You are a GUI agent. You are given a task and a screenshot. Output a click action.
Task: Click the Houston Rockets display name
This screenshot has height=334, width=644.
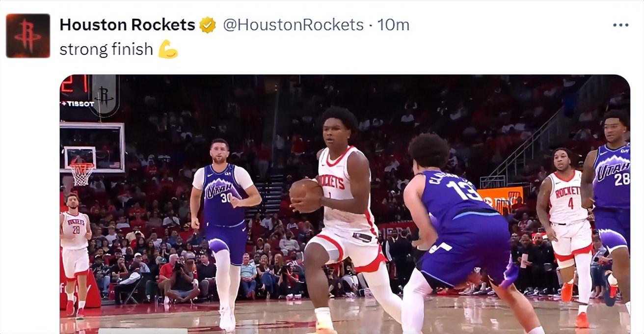click(x=127, y=25)
